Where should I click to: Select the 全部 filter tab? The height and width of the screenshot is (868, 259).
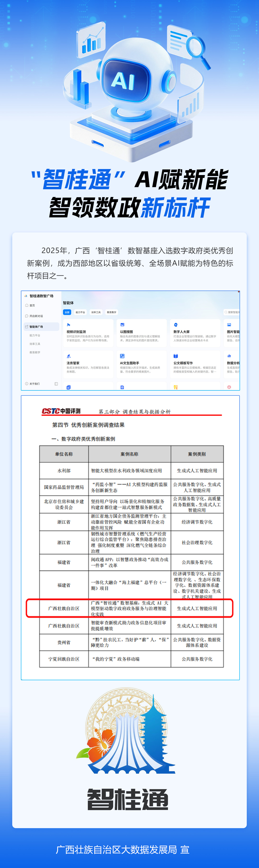[x=67, y=312]
